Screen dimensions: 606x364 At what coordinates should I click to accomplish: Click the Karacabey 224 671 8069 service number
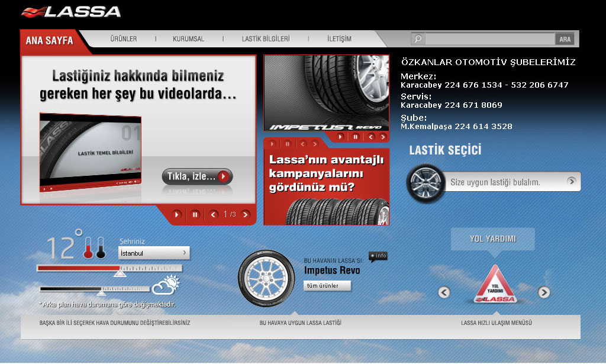click(x=452, y=105)
